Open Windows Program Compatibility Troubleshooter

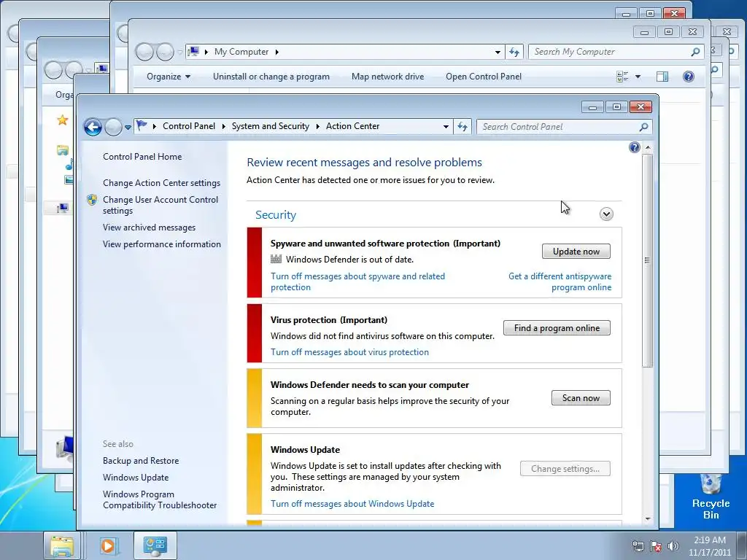[160, 499]
